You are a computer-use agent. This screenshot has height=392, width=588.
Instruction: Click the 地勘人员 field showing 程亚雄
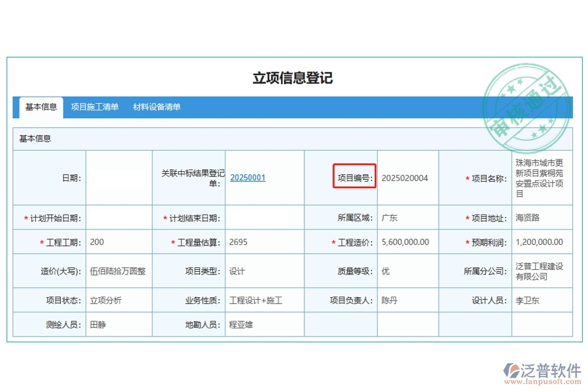(x=264, y=324)
